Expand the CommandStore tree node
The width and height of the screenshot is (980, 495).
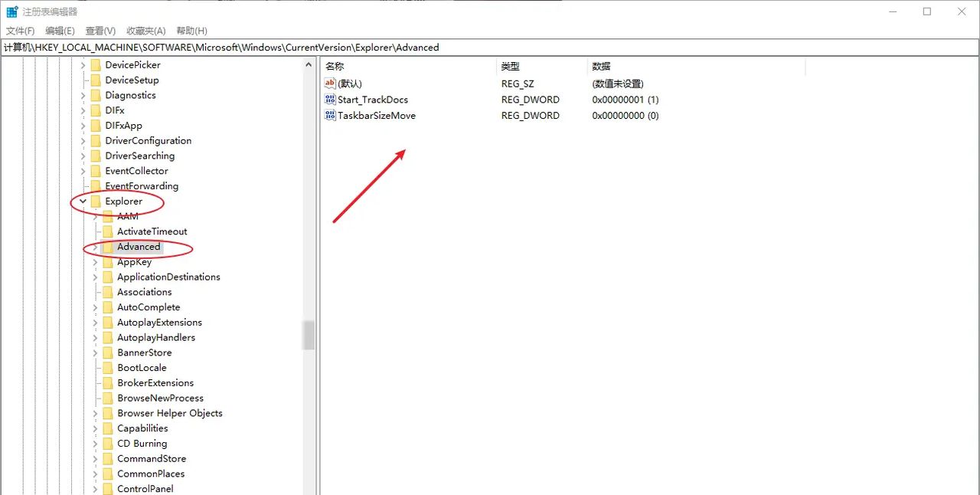point(96,459)
